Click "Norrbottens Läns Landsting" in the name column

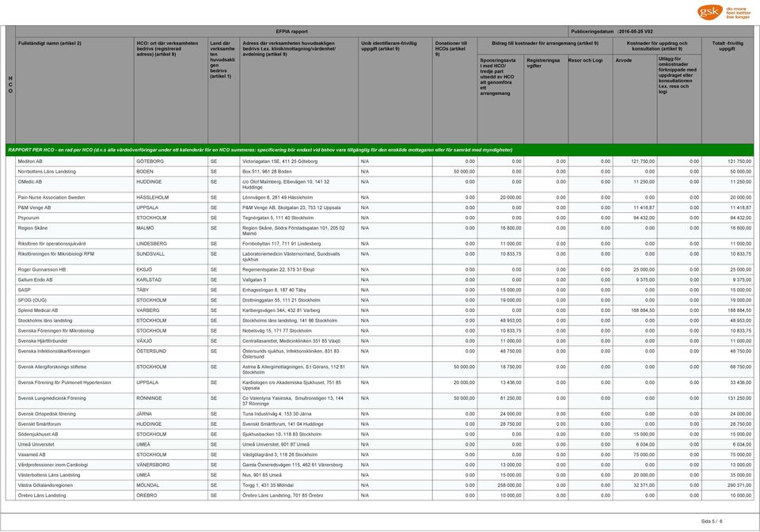(74, 172)
